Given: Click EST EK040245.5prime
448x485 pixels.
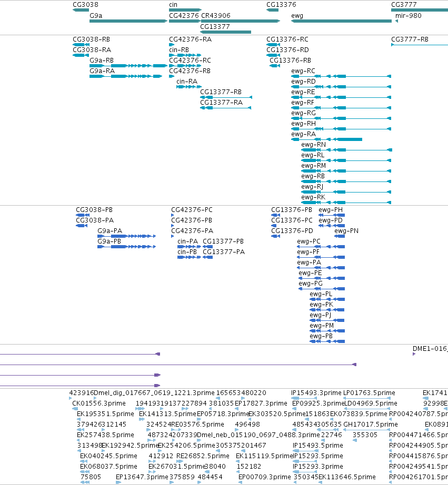Looking at the screenshot, I should (x=108, y=456).
